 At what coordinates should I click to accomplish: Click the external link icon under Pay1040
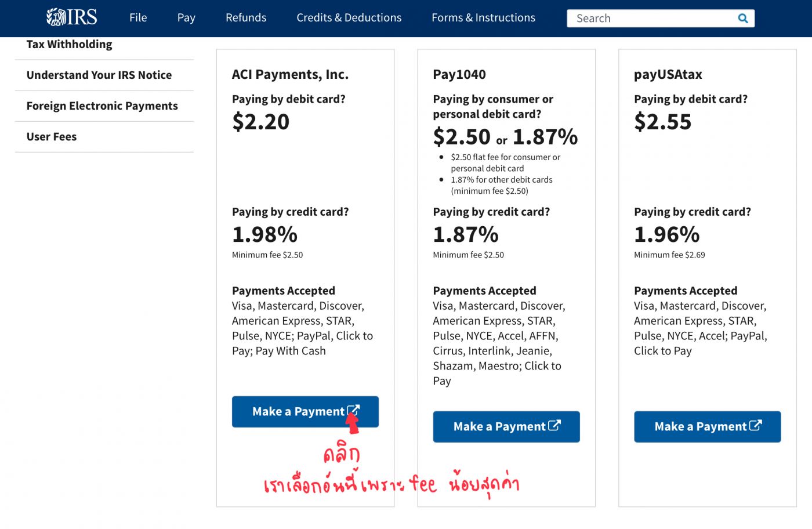pyautogui.click(x=554, y=426)
